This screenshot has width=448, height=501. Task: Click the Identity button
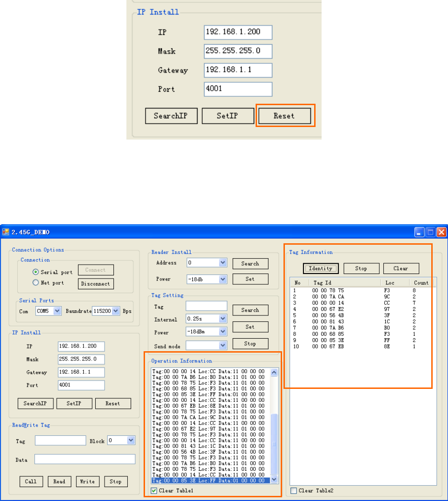(321, 268)
